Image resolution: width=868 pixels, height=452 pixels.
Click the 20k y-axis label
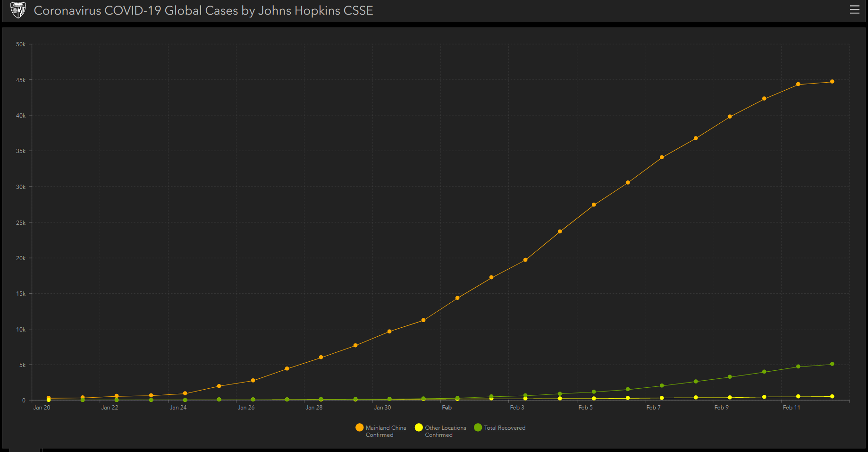tap(21, 258)
